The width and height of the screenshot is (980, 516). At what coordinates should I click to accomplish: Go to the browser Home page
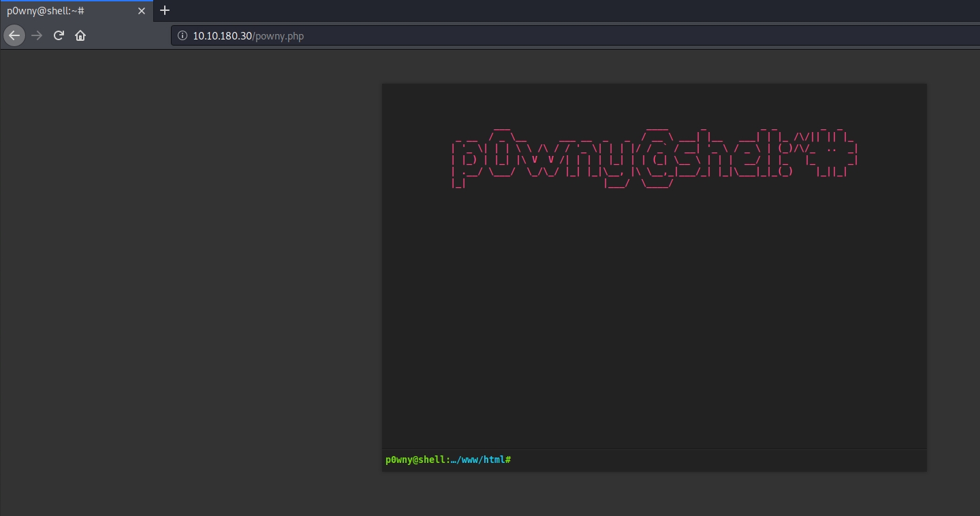pos(80,35)
